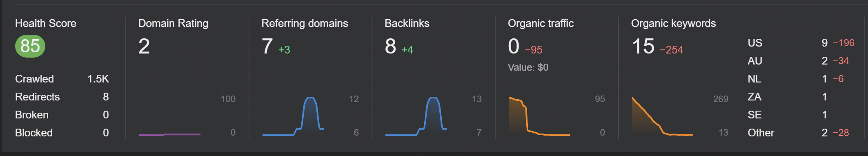The image size is (868, 156).
Task: Click the -196 change for US
Action: (844, 43)
